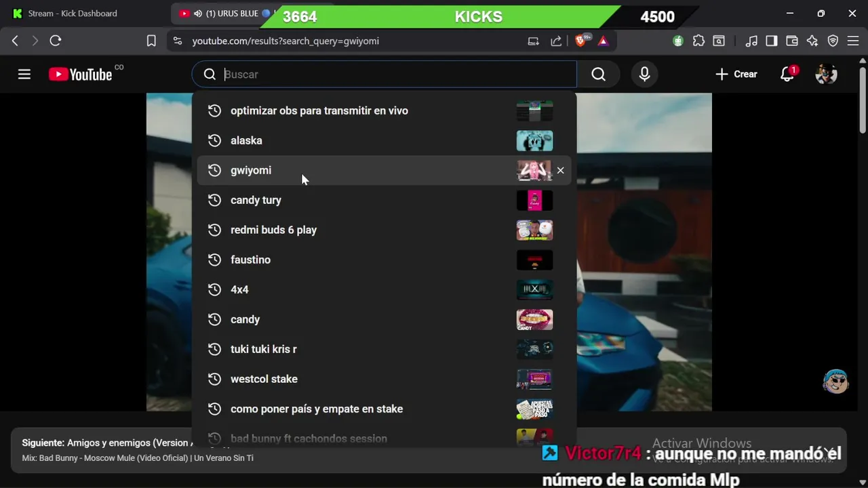Click the search magnifier button next to Buscar

(598, 75)
